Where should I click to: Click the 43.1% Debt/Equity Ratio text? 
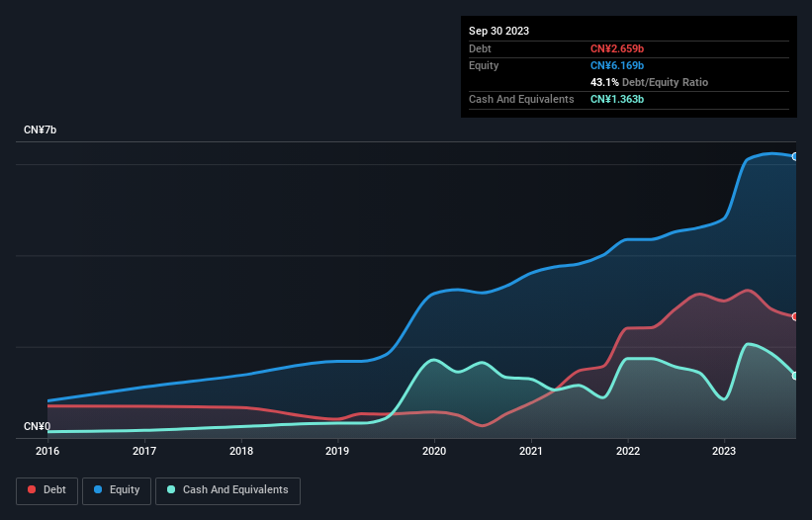point(649,82)
